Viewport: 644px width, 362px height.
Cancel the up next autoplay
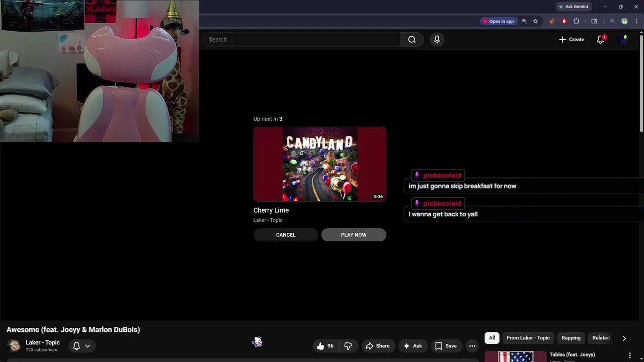point(285,235)
